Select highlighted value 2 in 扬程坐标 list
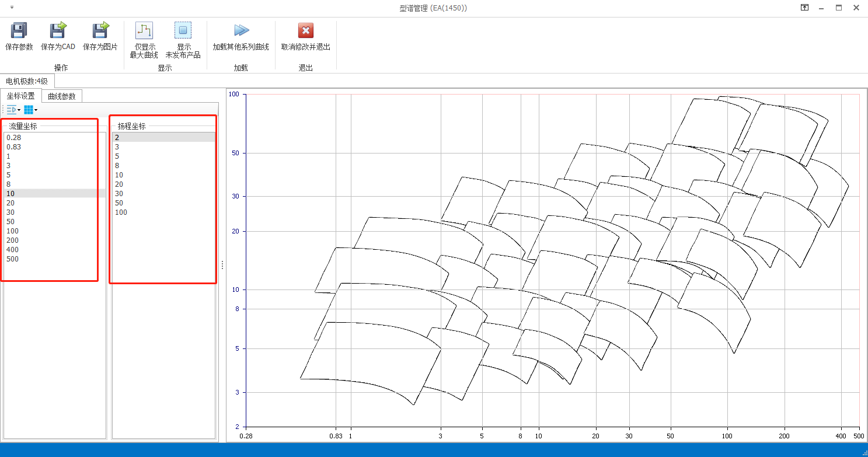This screenshot has width=868, height=457. point(163,137)
